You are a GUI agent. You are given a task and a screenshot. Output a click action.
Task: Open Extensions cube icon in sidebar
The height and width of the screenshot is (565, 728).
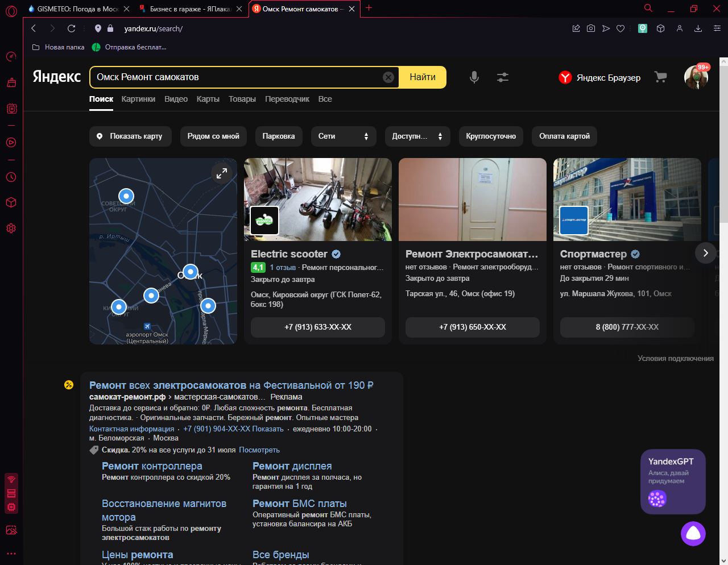pos(11,202)
